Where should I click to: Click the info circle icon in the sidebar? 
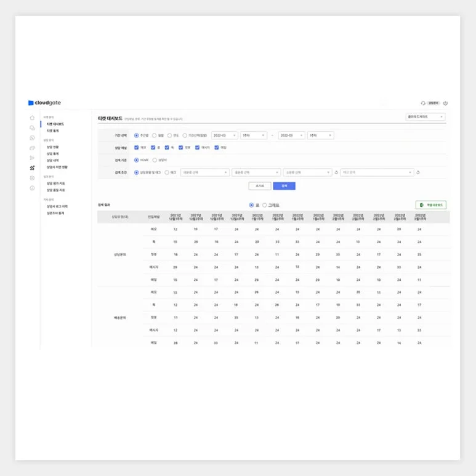[32, 188]
